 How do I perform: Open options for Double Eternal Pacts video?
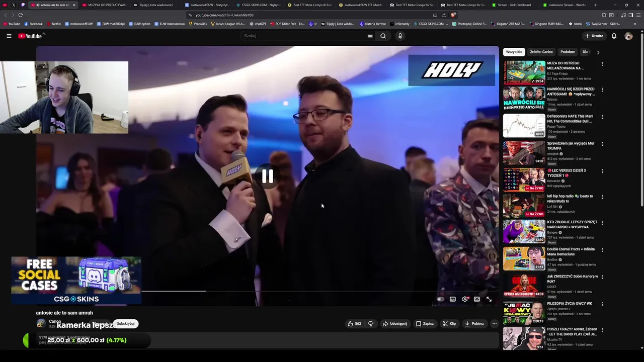tap(602, 250)
